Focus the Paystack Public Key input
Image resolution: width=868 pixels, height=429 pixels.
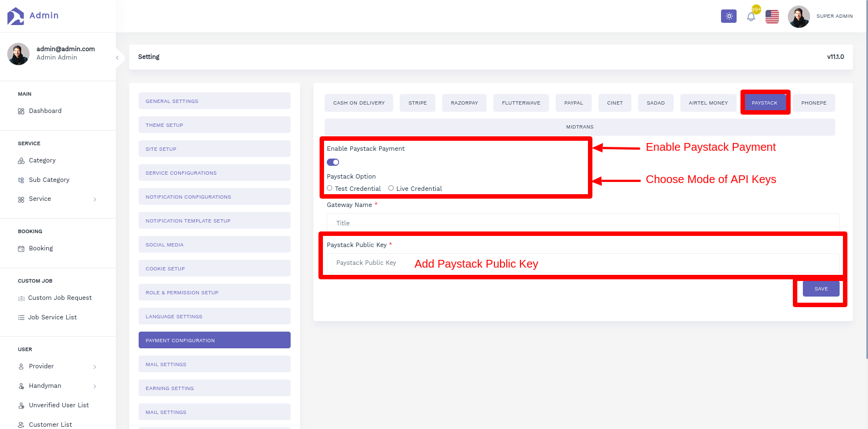[x=583, y=263]
